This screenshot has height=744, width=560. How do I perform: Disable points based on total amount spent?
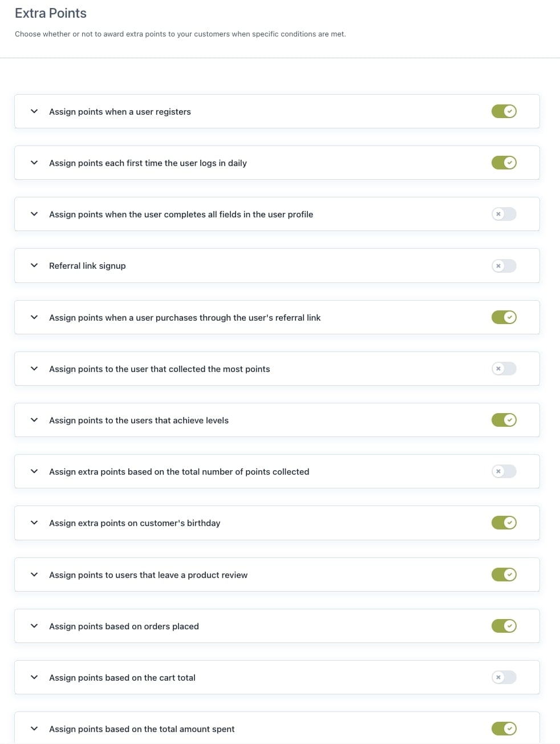pos(504,729)
